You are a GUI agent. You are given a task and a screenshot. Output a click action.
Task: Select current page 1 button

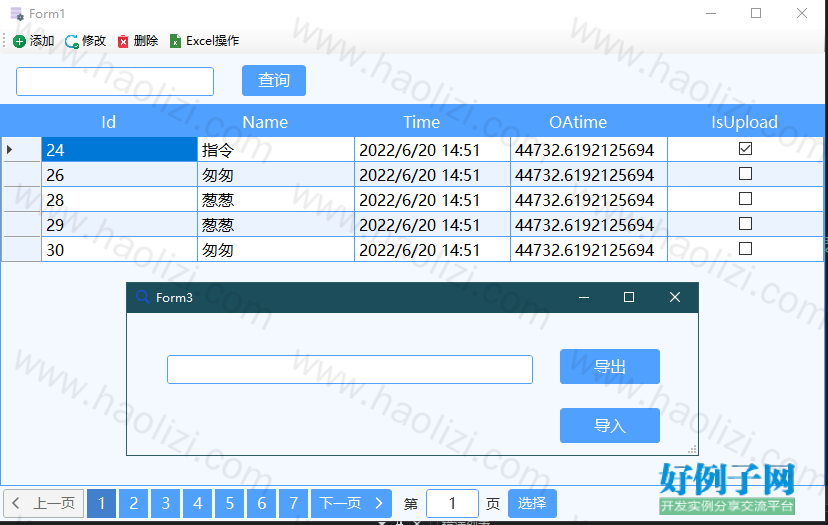(101, 503)
